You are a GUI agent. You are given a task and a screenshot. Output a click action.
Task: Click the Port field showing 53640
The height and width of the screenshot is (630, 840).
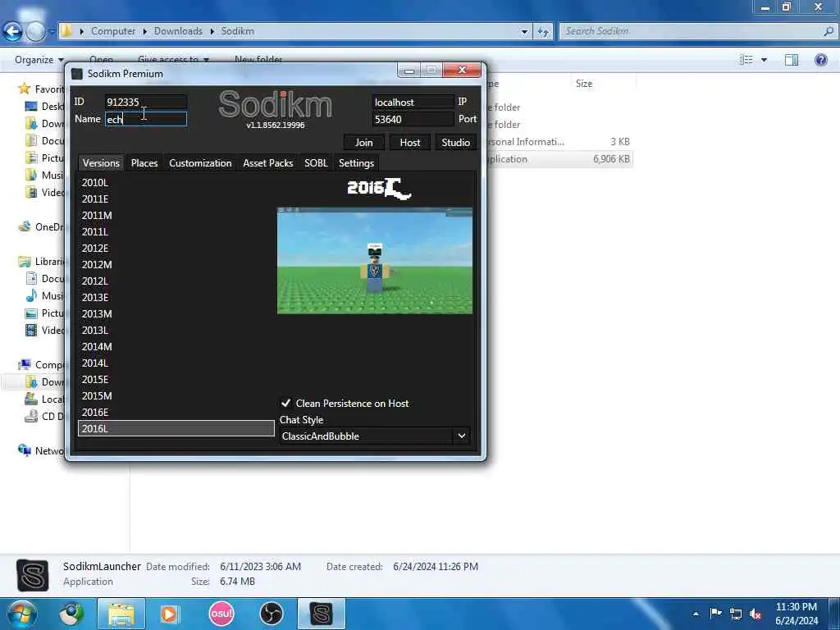point(413,119)
